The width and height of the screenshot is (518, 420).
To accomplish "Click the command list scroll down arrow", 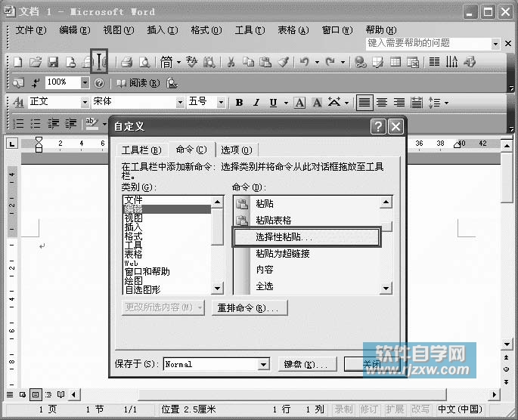I will pyautogui.click(x=386, y=289).
